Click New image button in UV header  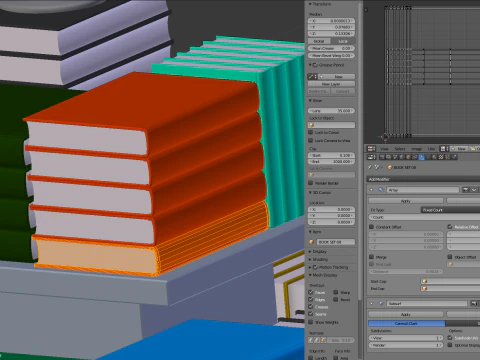click(459, 149)
